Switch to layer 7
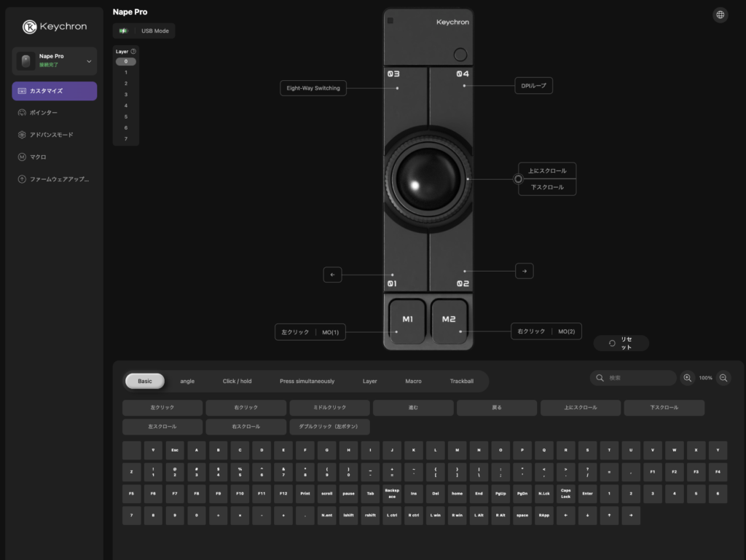The height and width of the screenshot is (560, 746). pyautogui.click(x=125, y=139)
